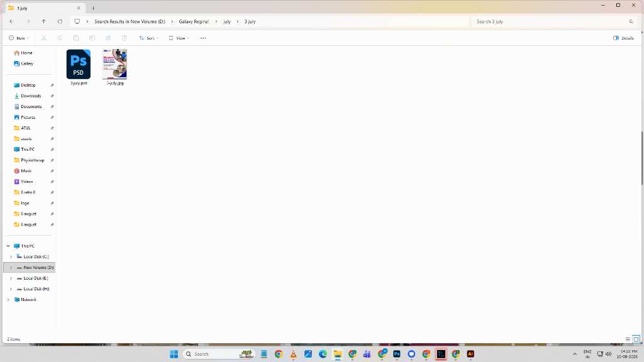The image size is (644, 362).
Task: Open the View dropdown
Action: [179, 38]
